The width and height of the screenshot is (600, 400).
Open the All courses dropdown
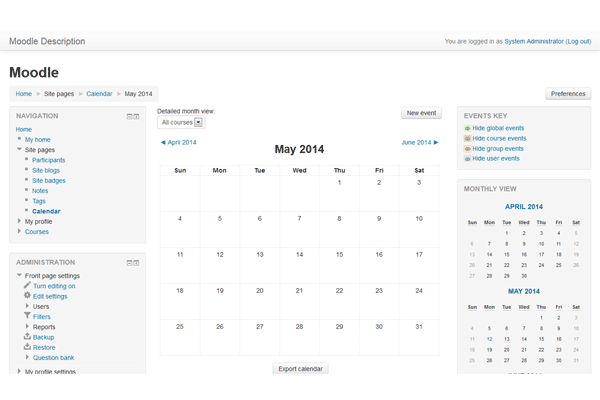[181, 122]
